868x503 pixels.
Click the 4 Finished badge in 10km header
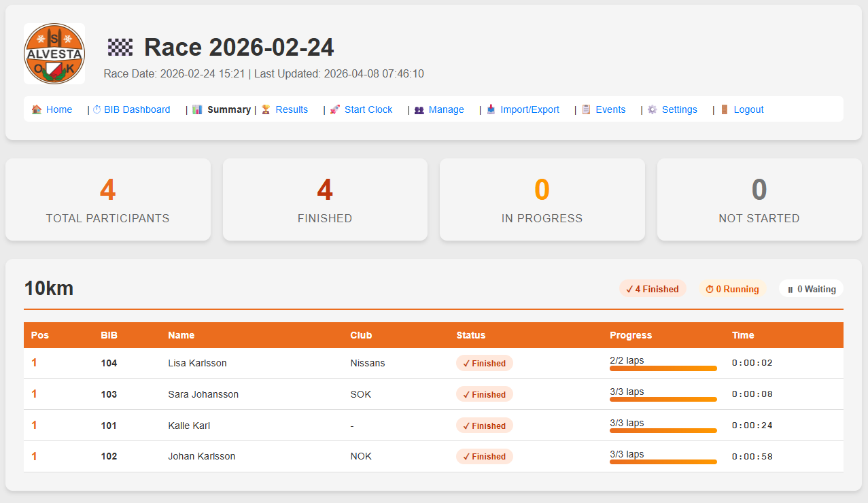pos(653,289)
